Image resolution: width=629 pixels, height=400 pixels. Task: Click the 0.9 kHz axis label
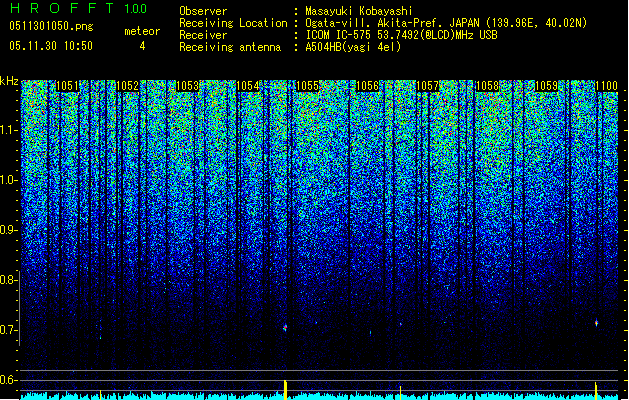coord(8,230)
